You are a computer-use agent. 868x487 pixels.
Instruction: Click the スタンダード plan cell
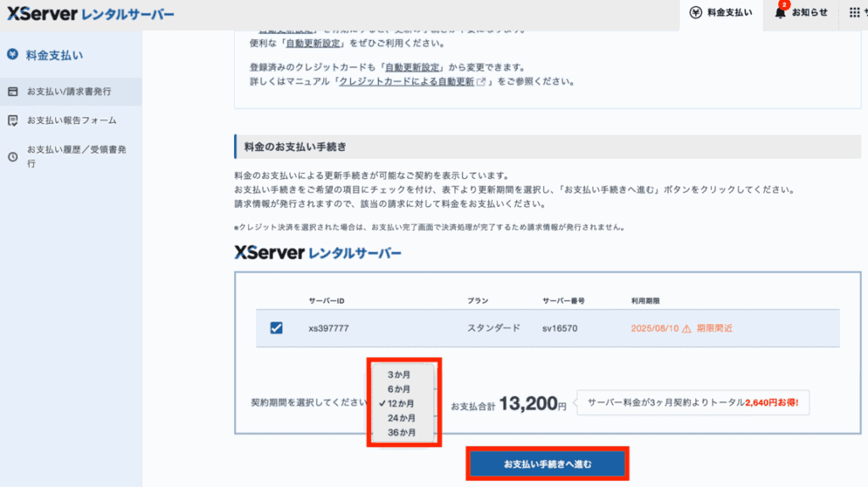(x=494, y=328)
